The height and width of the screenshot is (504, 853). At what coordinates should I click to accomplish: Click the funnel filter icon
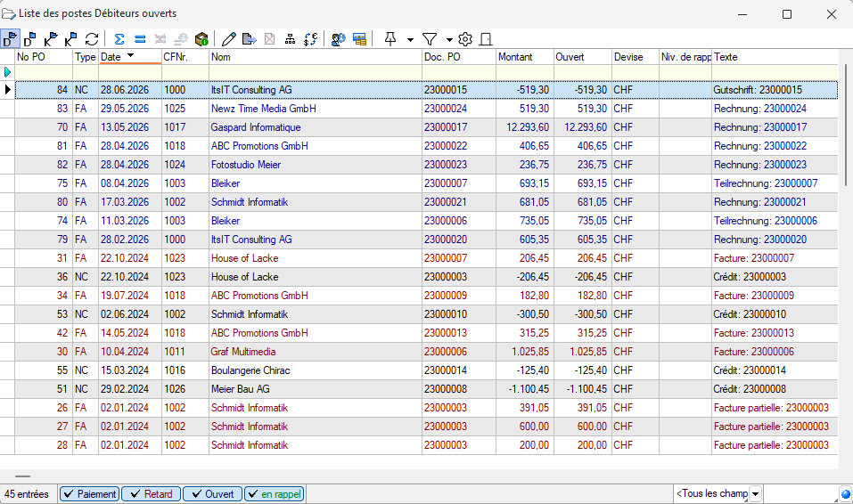pyautogui.click(x=429, y=39)
